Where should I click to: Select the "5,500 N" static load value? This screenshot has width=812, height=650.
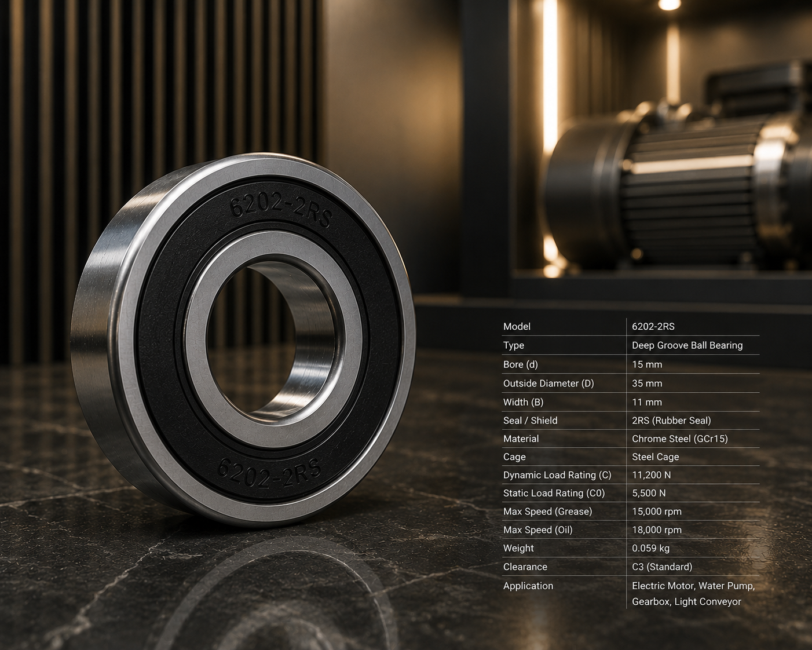coord(649,493)
